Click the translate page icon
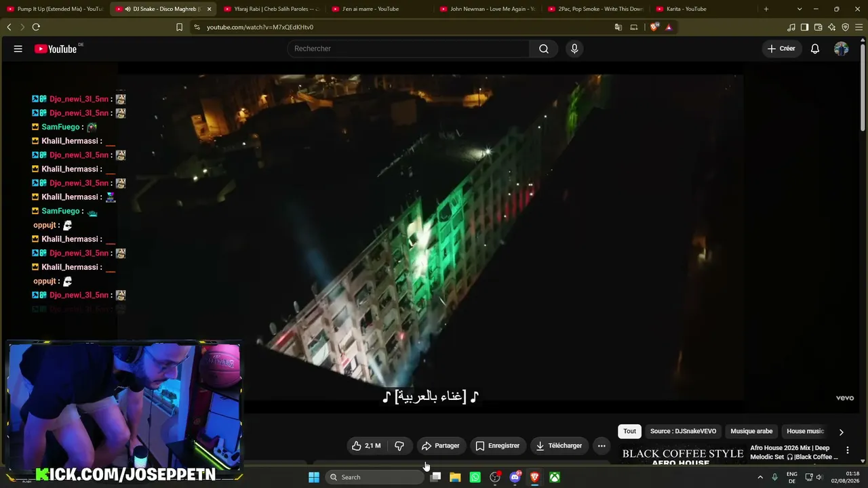Viewport: 868px width, 488px height. tap(618, 27)
